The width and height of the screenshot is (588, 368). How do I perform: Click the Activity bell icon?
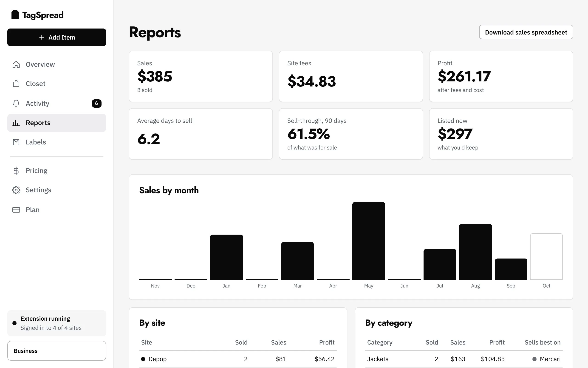coord(16,103)
